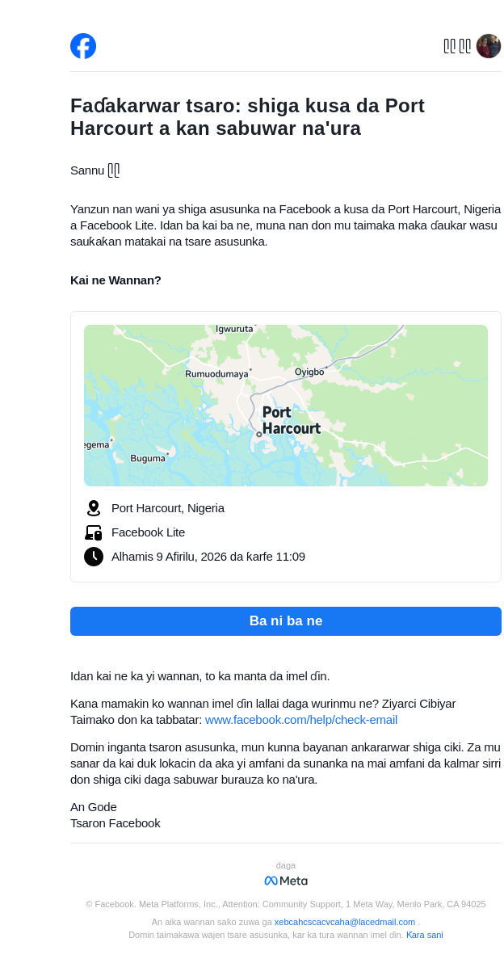Click the lacedmail.com email address link
Viewport: 504px width, 980px height.
(x=344, y=922)
